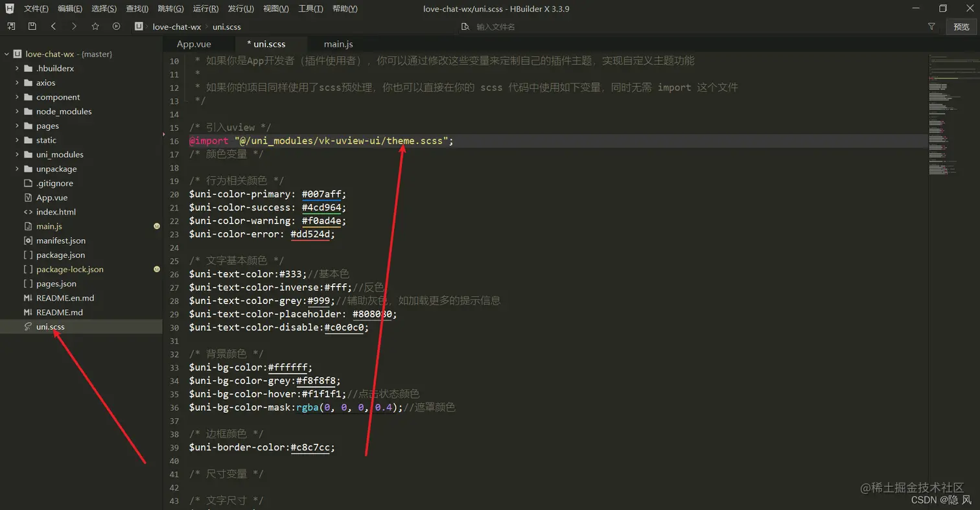The image size is (980, 510).
Task: Click the run play icon in toolbar
Action: tap(116, 27)
